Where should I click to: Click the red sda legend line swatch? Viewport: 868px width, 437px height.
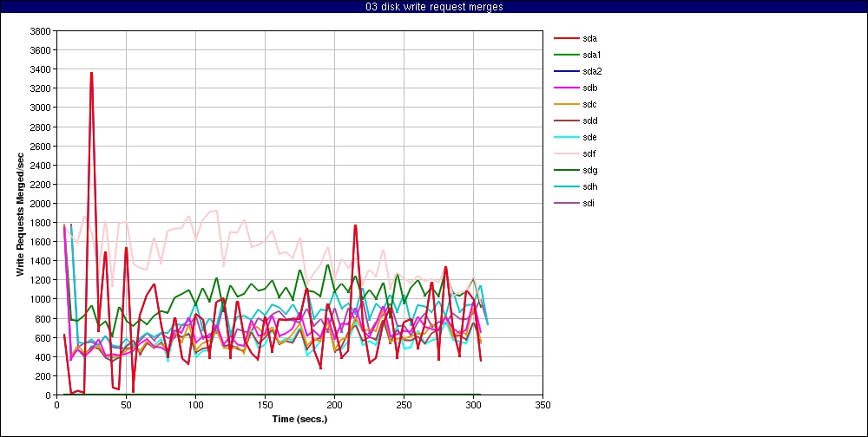565,38
